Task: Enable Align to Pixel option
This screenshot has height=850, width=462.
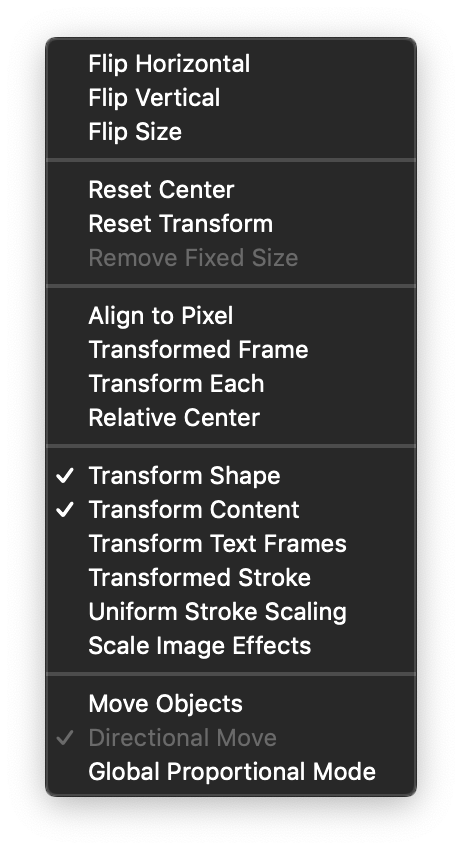Action: (231, 316)
